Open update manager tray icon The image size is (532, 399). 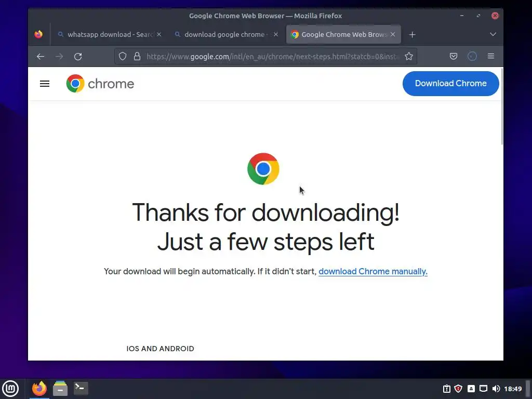pyautogui.click(x=447, y=389)
